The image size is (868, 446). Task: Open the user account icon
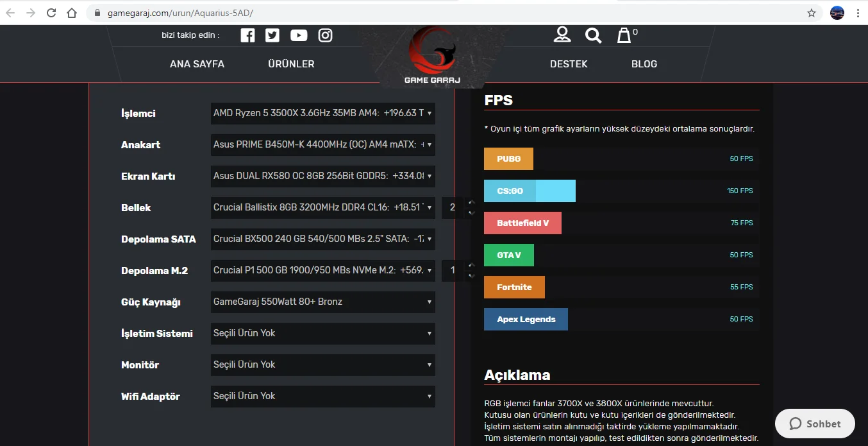click(x=562, y=35)
